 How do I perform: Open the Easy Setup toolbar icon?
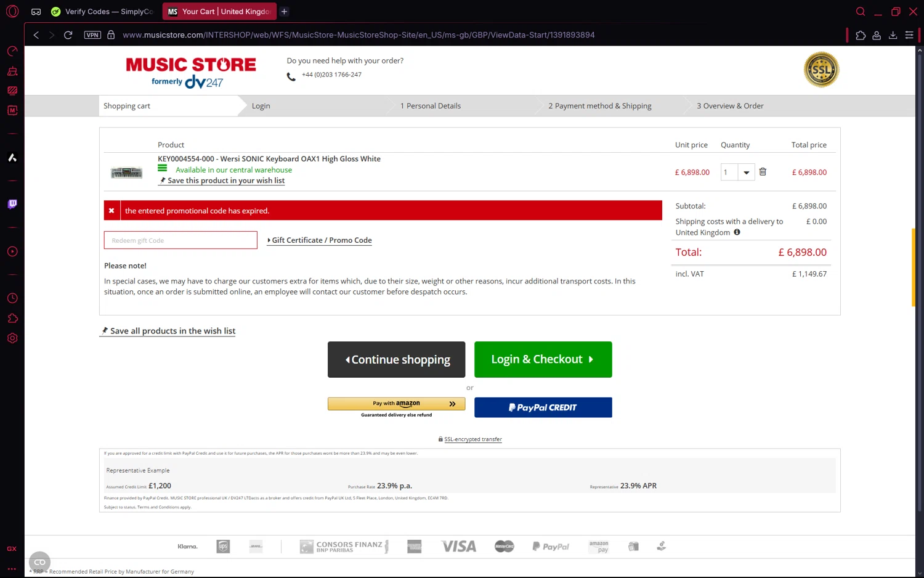click(909, 35)
